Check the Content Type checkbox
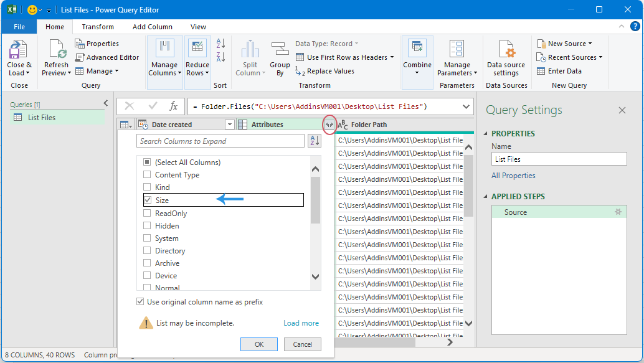Screen dimensions: 644x363 point(147,174)
